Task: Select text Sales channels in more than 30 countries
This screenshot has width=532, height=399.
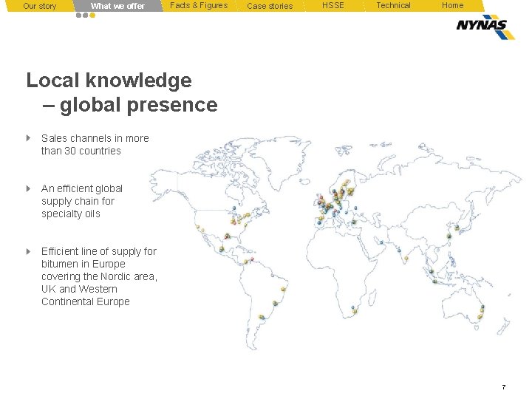Action: pyautogui.click(x=95, y=145)
